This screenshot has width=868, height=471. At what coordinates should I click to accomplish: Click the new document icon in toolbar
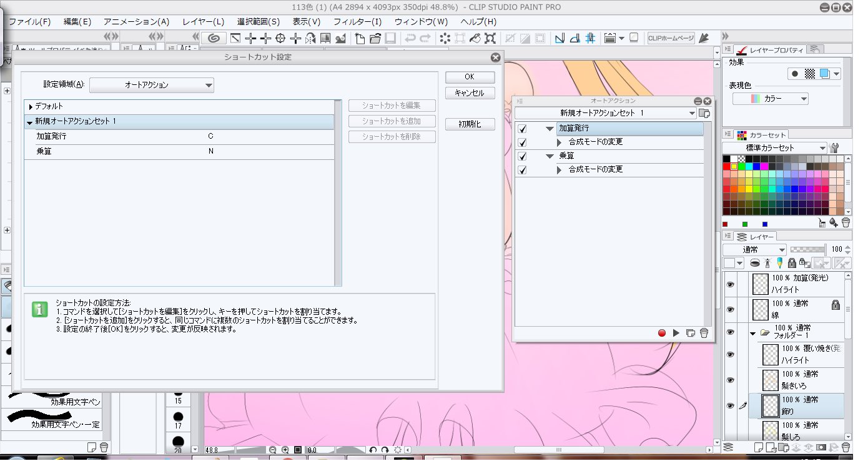point(360,38)
